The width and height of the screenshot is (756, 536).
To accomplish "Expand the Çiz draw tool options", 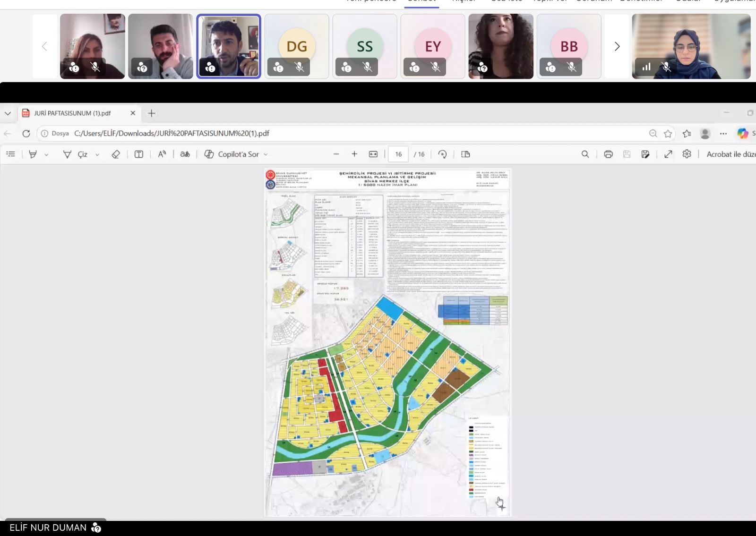I will [97, 154].
